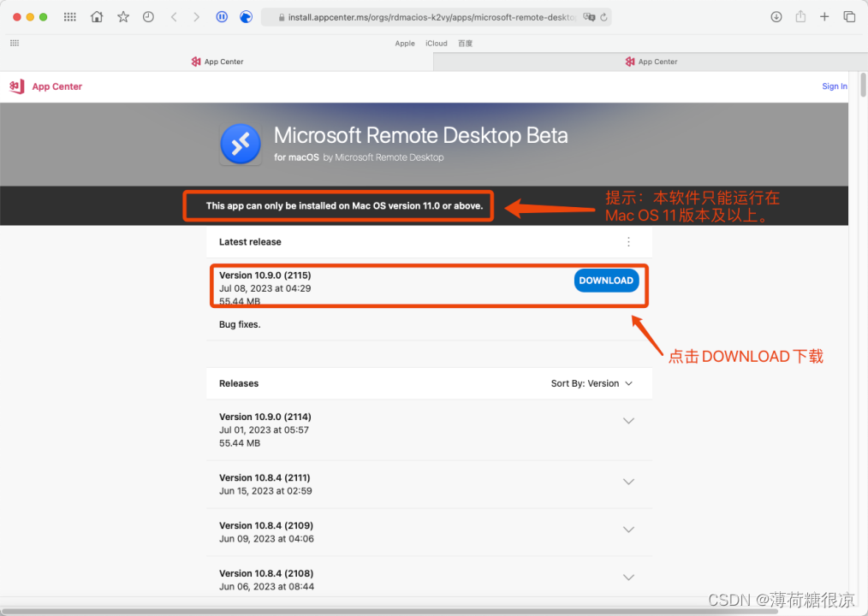
Task: Open the Apple bookmark in the favorites bar
Action: [x=405, y=43]
